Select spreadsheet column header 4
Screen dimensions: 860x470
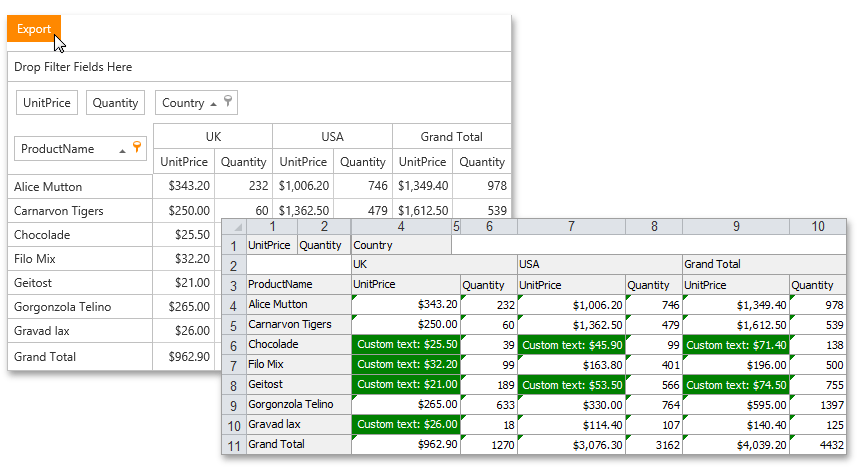click(401, 226)
